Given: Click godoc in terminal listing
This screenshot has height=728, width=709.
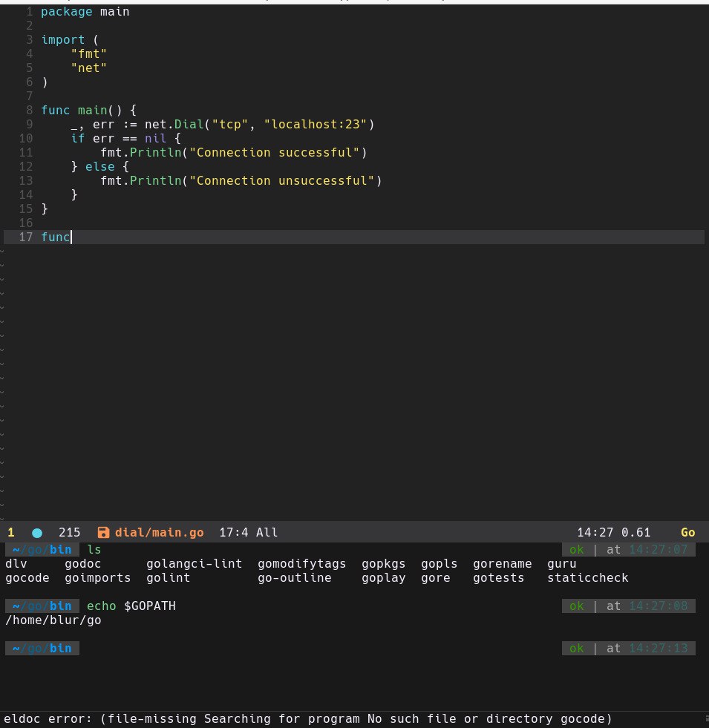Looking at the screenshot, I should (x=82, y=564).
